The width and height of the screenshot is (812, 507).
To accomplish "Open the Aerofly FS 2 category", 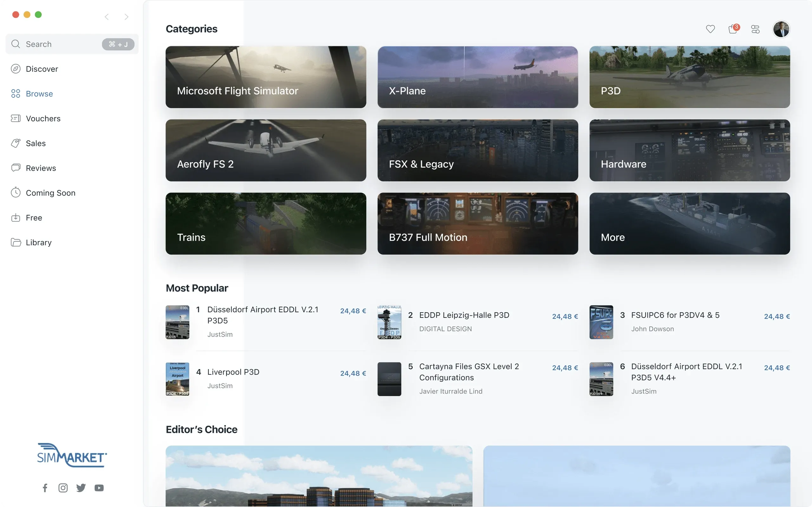I will click(265, 150).
